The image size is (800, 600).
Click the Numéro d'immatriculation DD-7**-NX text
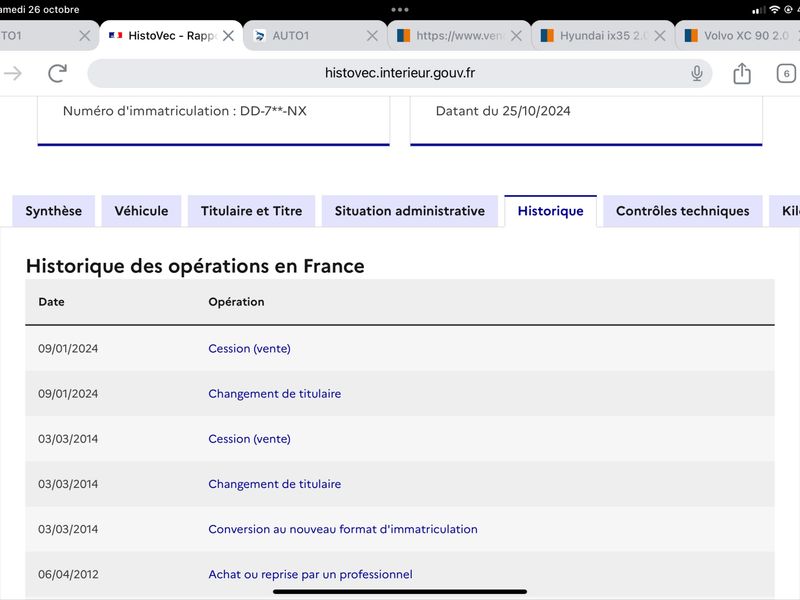click(185, 111)
